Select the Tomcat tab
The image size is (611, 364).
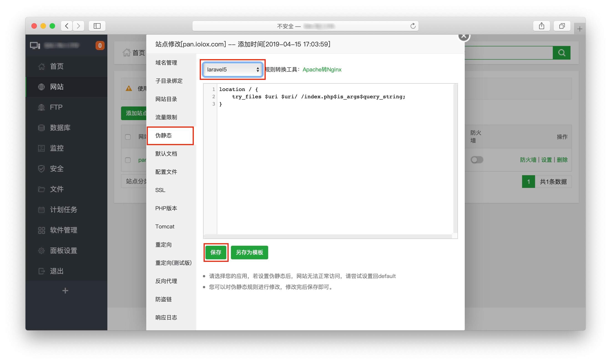tap(171, 226)
